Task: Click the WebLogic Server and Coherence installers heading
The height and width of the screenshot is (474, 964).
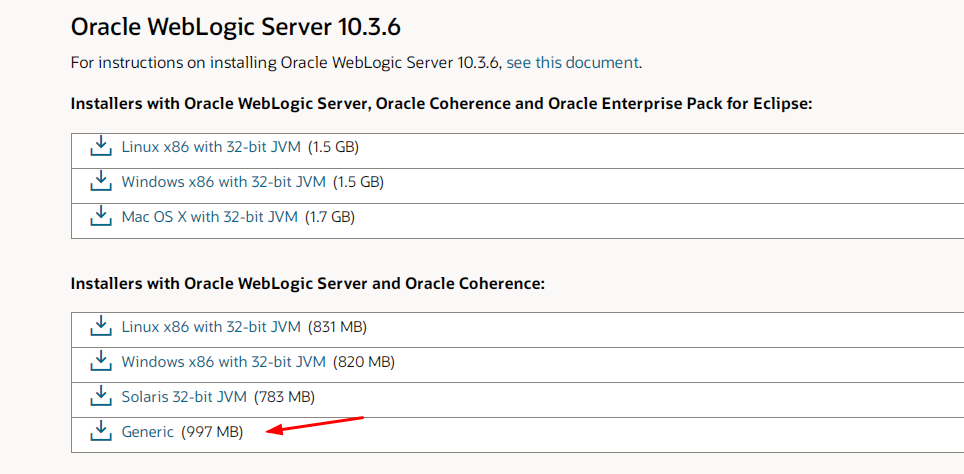Action: pyautogui.click(x=307, y=284)
